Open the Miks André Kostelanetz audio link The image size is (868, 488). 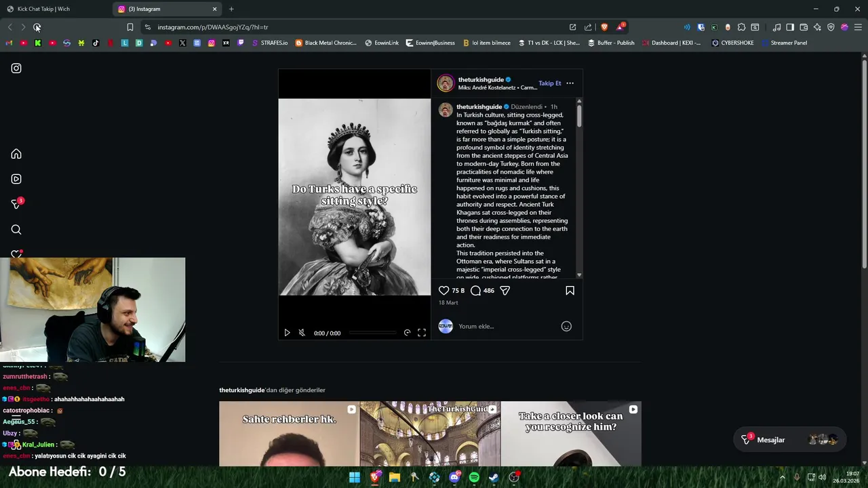(x=497, y=87)
